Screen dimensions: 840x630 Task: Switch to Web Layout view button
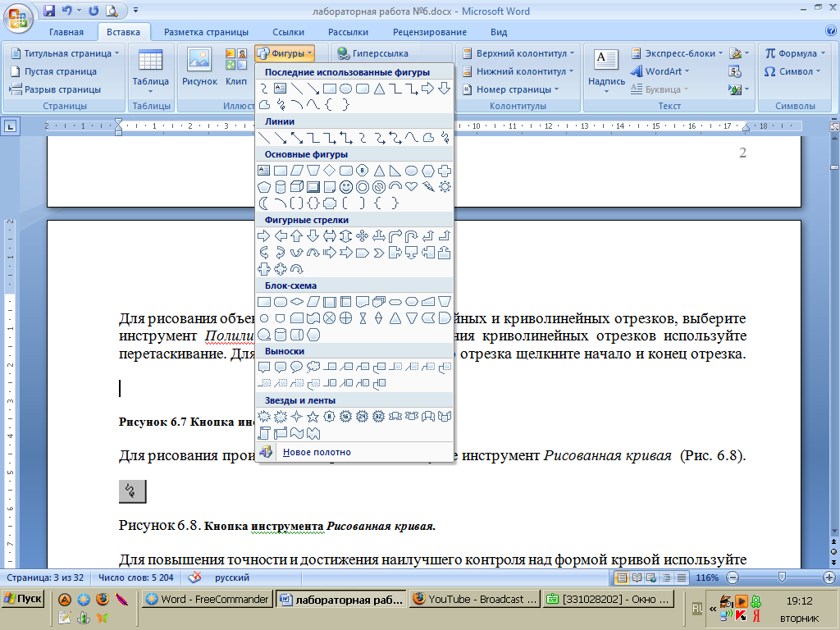[651, 577]
